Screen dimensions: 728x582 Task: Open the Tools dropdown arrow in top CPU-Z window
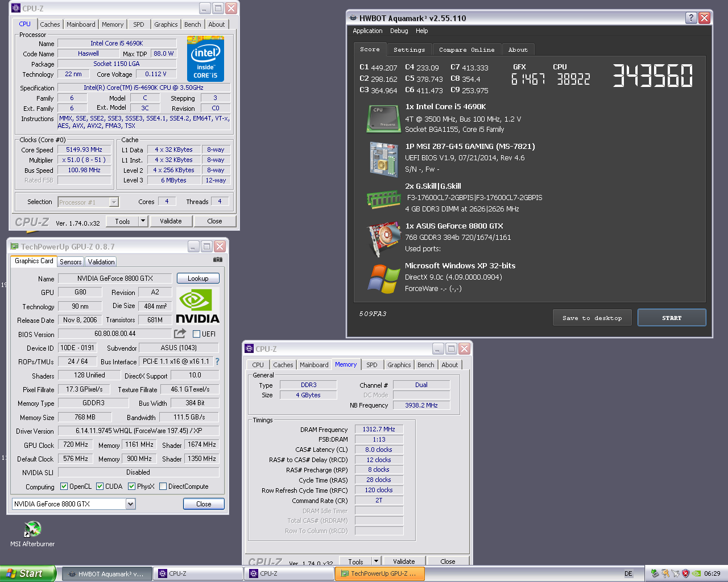tap(143, 221)
